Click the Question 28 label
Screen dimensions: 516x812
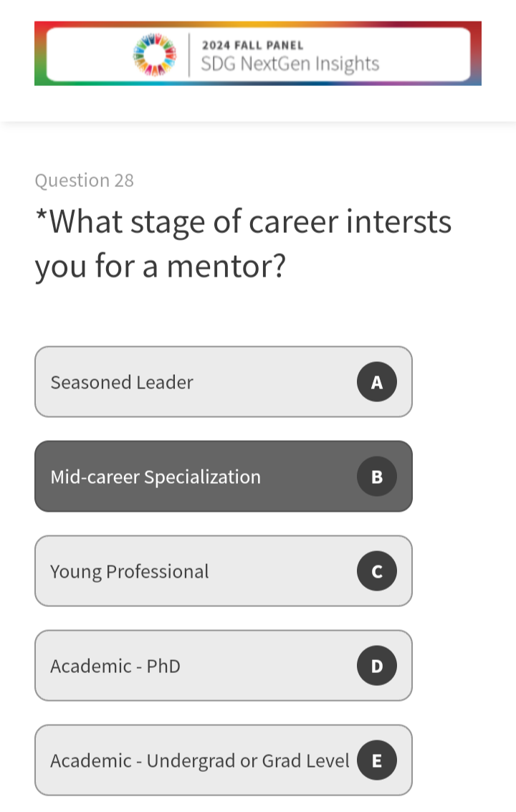coord(84,180)
